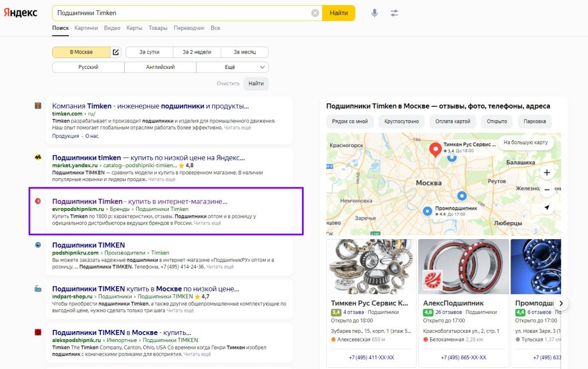Click the АлексПодшипник bearing photo
Screen dimensions: 588x369
pyautogui.click(x=463, y=266)
